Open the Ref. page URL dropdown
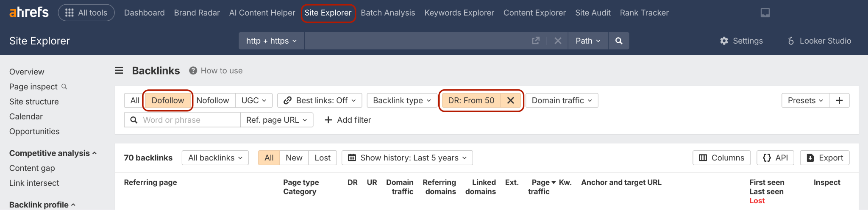Image resolution: width=868 pixels, height=210 pixels. click(277, 120)
